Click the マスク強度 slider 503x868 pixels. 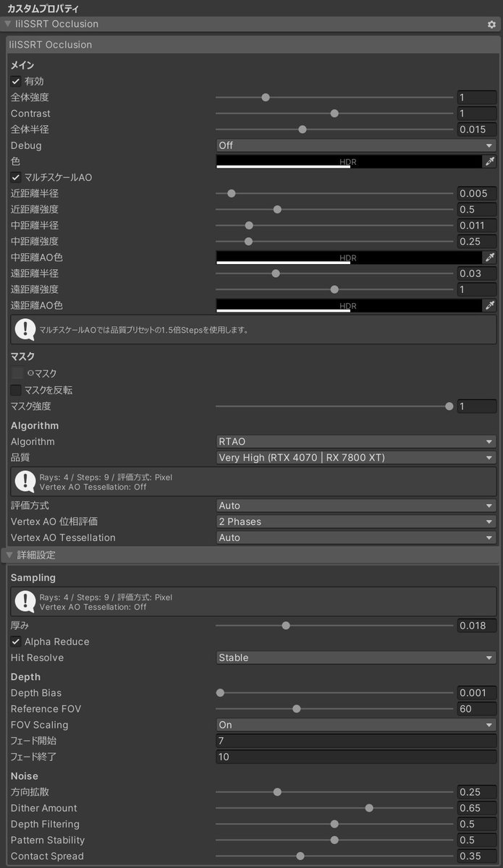(334, 407)
